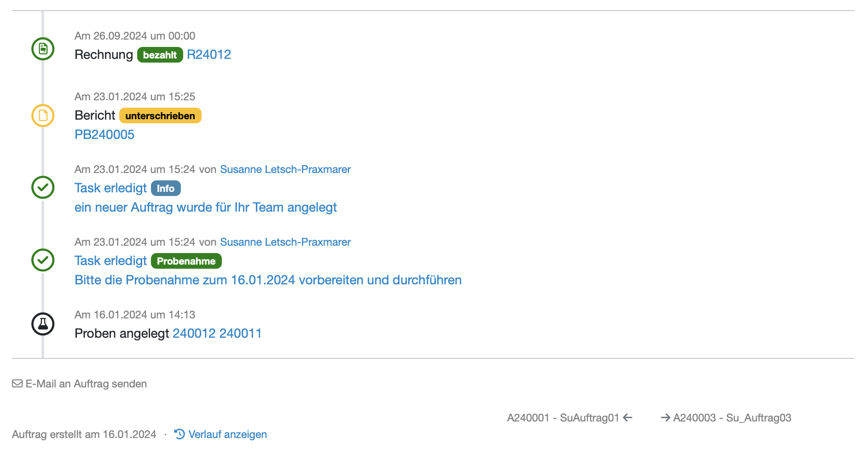This screenshot has width=868, height=450.
Task: Click the flask icon next to Proben angelegt
Action: coord(42,323)
